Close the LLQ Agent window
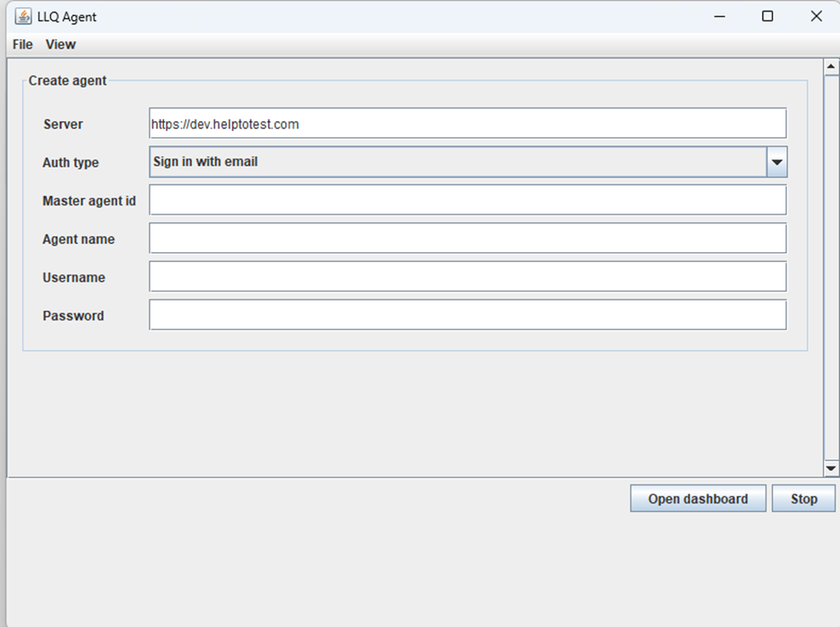Viewport: 840px width, 627px height. 816,16
